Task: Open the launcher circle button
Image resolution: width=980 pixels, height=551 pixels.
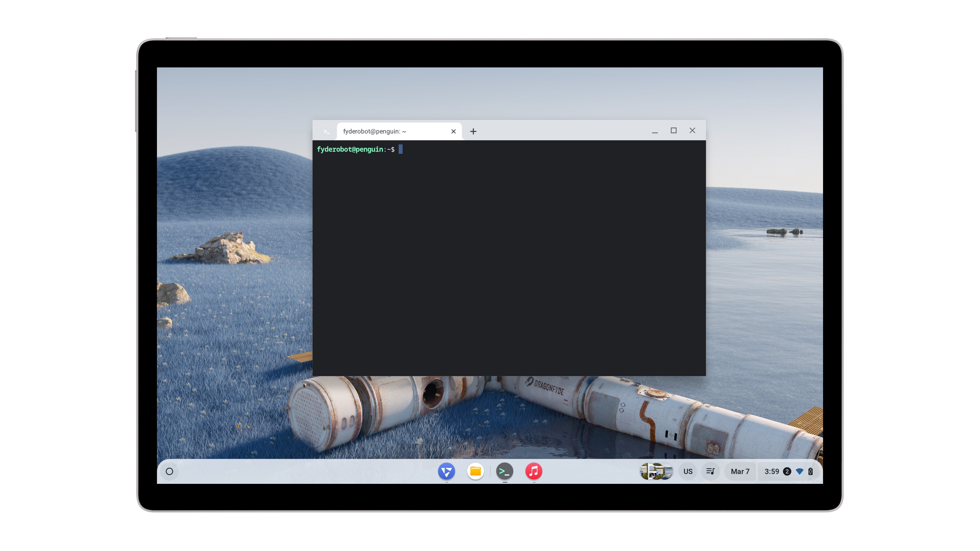Action: 169,472
